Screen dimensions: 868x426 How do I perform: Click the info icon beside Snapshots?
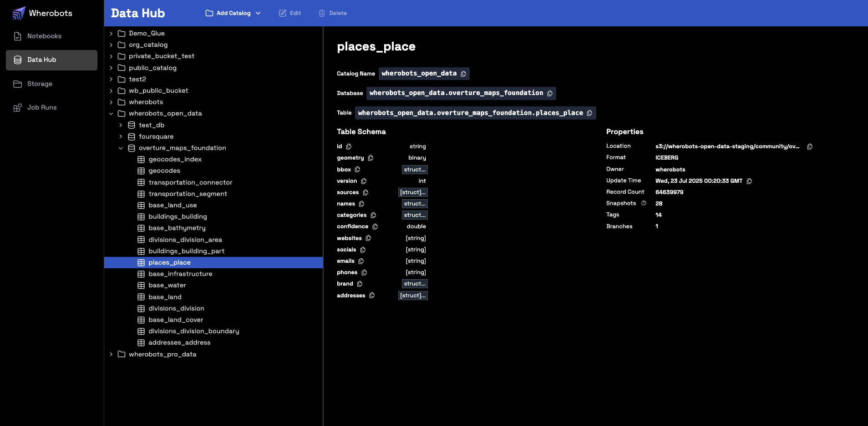tap(643, 203)
